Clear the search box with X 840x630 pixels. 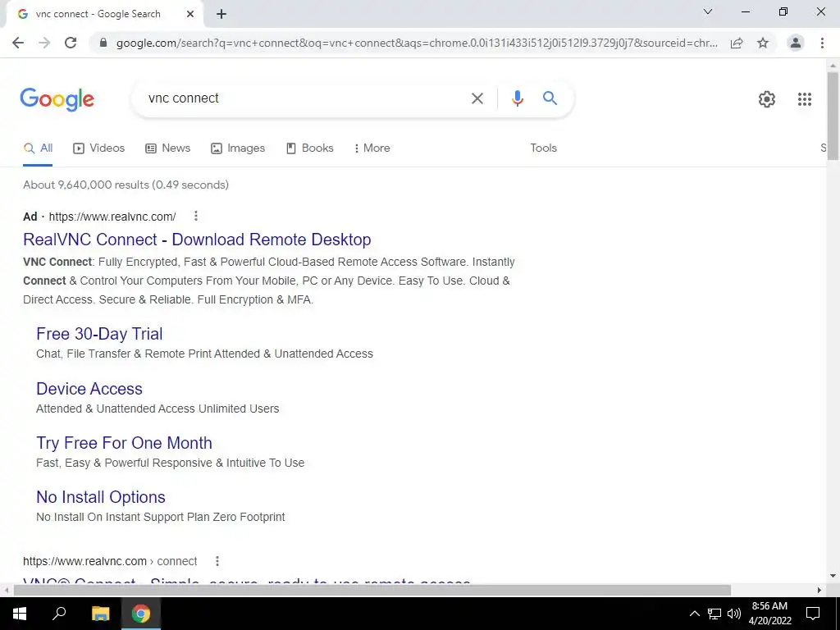pos(477,98)
